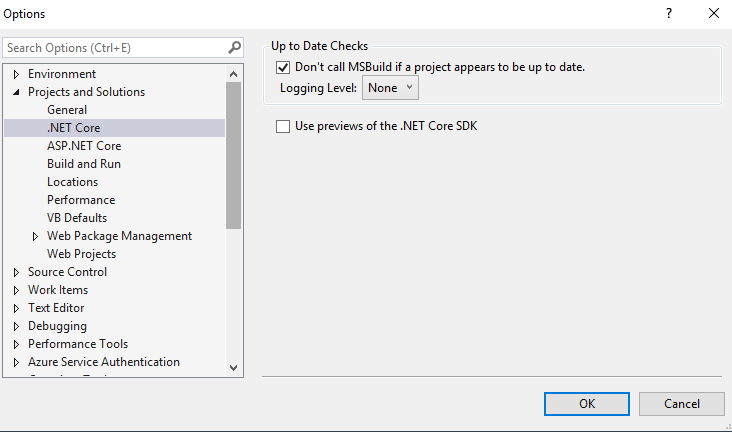Open the VB Defaults page
Viewport: 732px width, 432px height.
pos(77,218)
